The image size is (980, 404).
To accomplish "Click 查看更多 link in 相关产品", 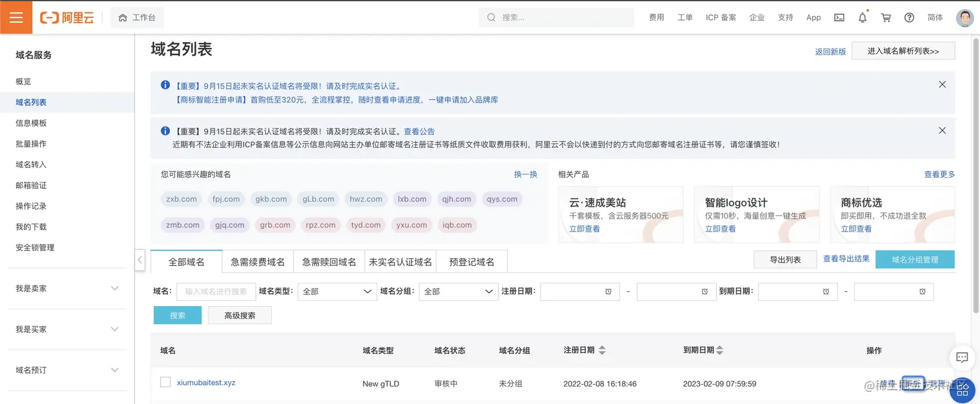I will click(940, 174).
